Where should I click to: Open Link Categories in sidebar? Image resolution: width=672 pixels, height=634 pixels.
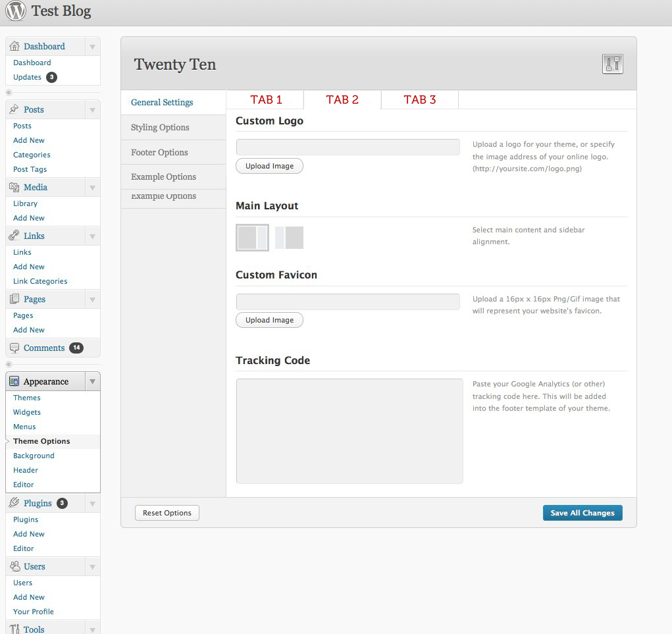point(40,281)
